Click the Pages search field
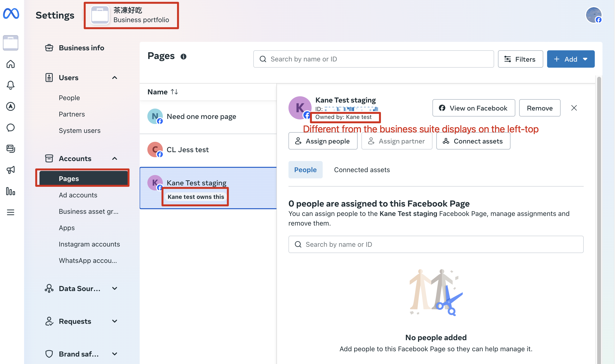 (x=373, y=59)
